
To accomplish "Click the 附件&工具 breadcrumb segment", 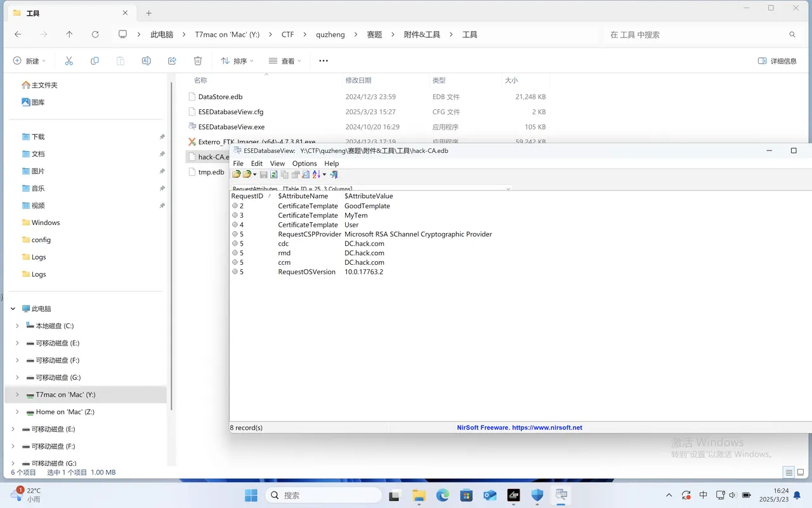I will (422, 34).
